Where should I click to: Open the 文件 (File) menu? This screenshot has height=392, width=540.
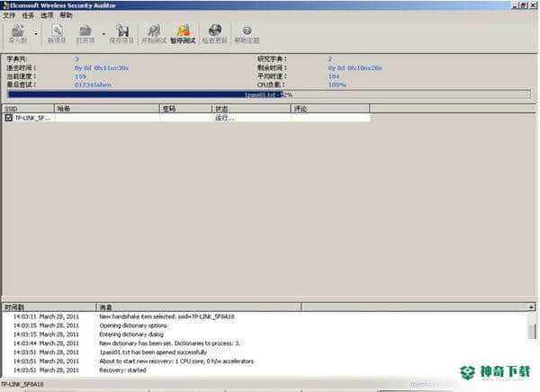pyautogui.click(x=9, y=15)
